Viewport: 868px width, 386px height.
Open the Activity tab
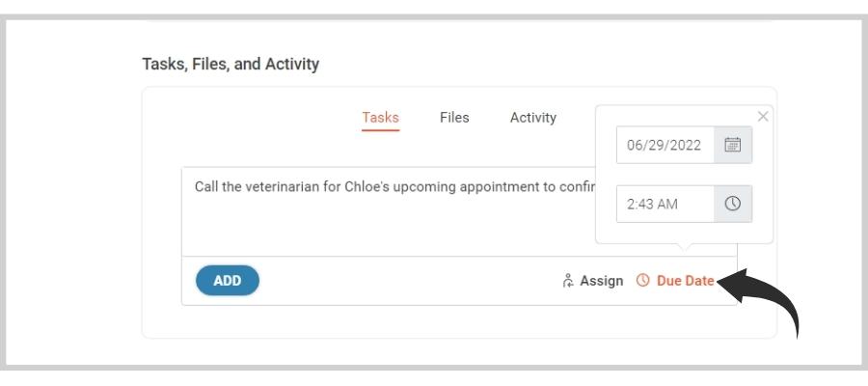(533, 118)
